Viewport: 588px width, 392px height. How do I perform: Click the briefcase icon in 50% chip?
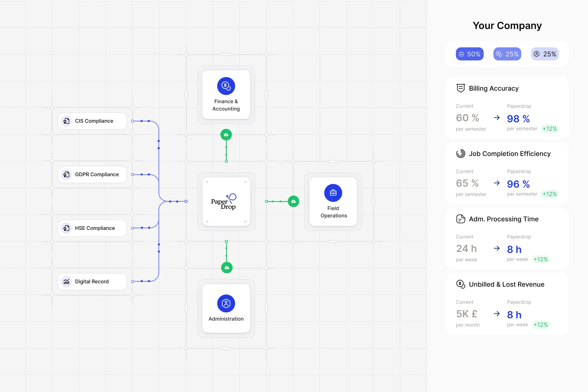point(461,54)
